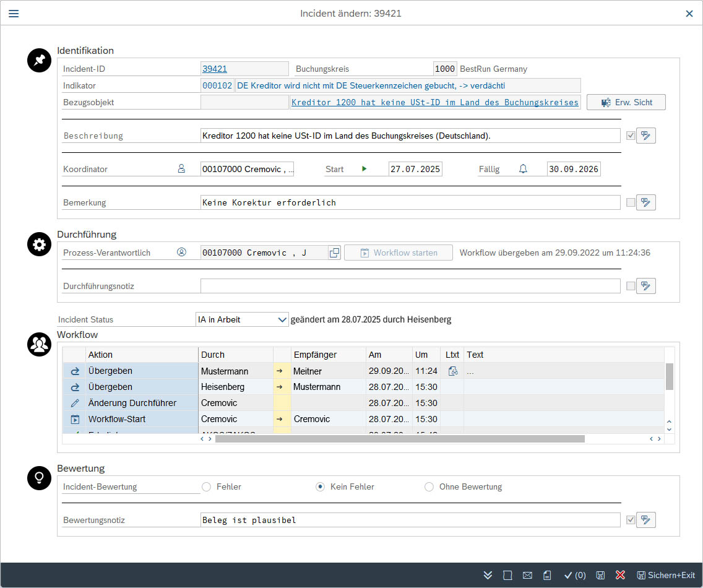Open the Kreditor 1200 Bezugsobjekt link
The image size is (703, 588).
(435, 102)
